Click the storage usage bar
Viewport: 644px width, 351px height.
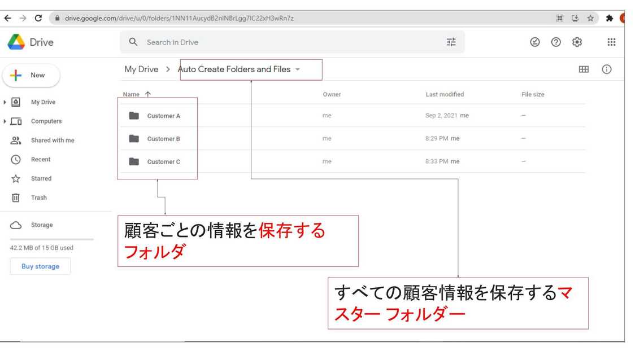click(52, 239)
